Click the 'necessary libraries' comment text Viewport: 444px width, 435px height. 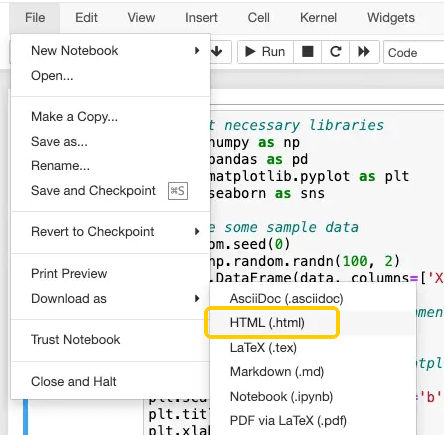pos(304,125)
